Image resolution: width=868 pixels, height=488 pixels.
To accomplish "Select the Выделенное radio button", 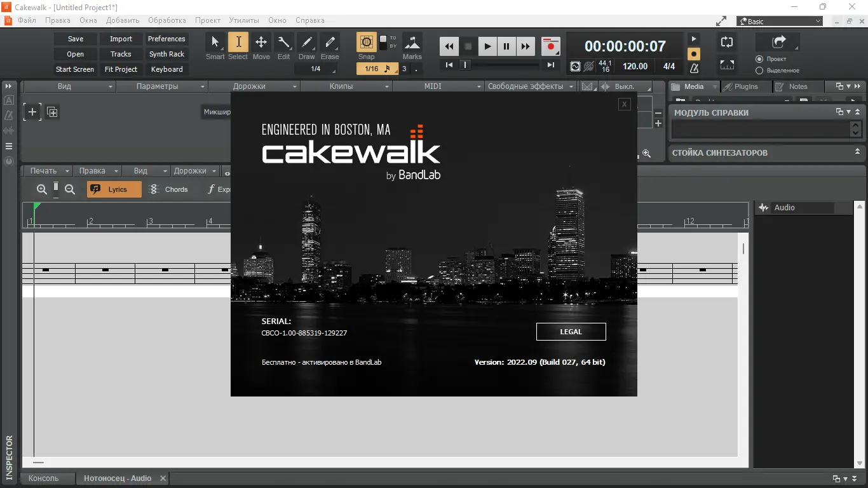I will click(759, 71).
